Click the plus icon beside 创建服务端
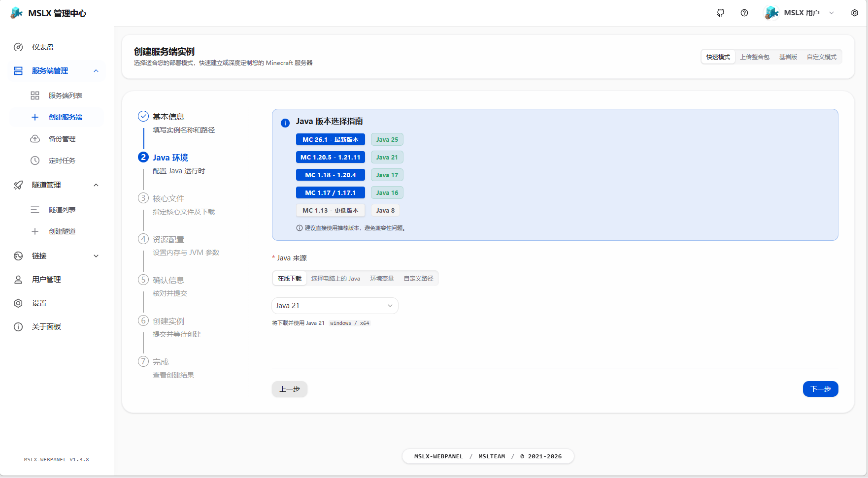This screenshot has width=868, height=478. [35, 117]
